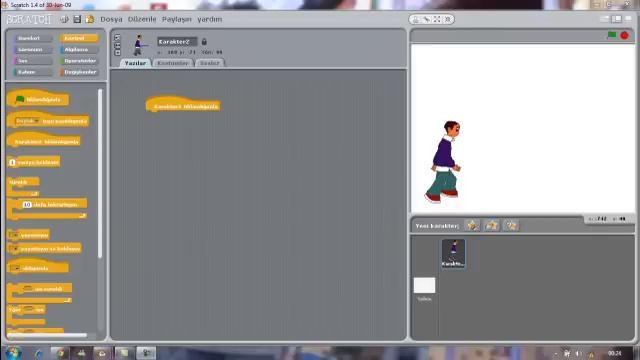Image resolution: width=640 pixels, height=360 pixels.
Task: Set rotation style to left-right flip only
Action: [118, 45]
